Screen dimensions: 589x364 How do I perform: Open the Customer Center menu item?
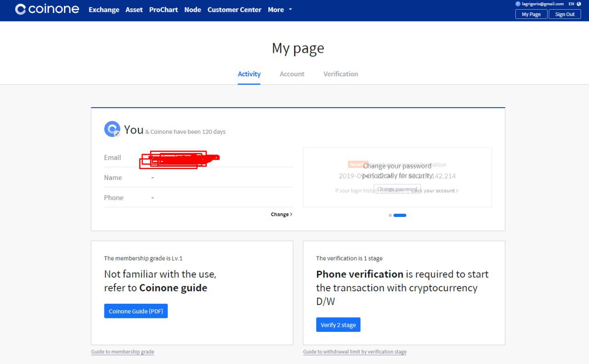(234, 10)
